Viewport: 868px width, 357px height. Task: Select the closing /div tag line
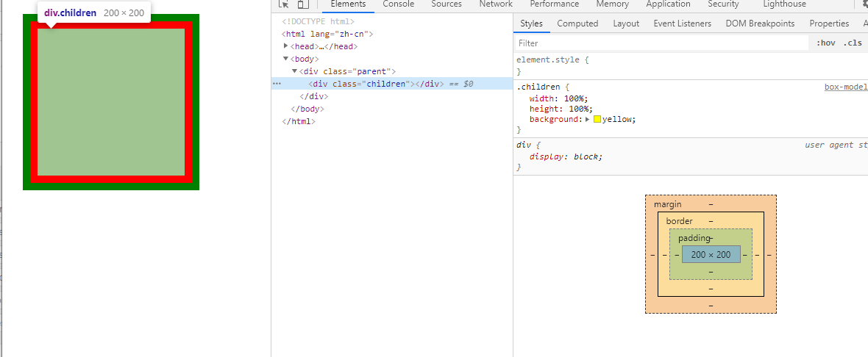314,96
